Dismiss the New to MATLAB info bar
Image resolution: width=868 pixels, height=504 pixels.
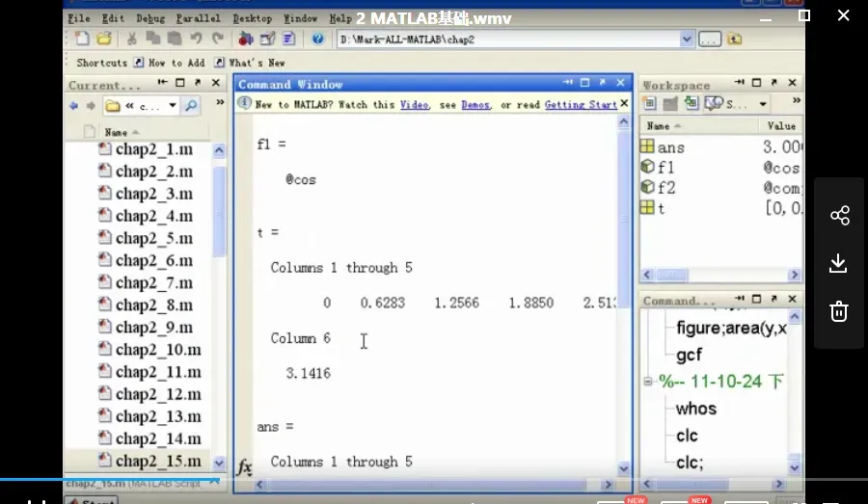click(x=624, y=103)
